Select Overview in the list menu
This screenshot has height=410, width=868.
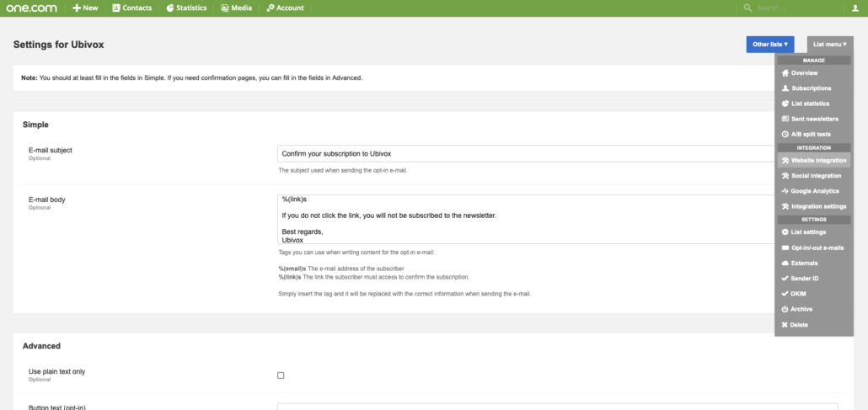[814, 73]
